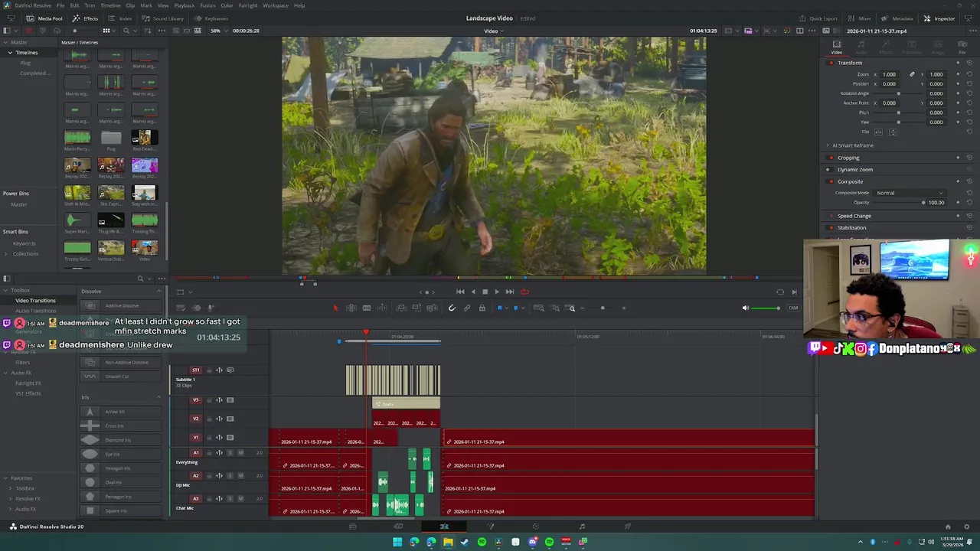Open the viewer zoom percentage dropdown
The image size is (980, 551).
[x=217, y=31]
